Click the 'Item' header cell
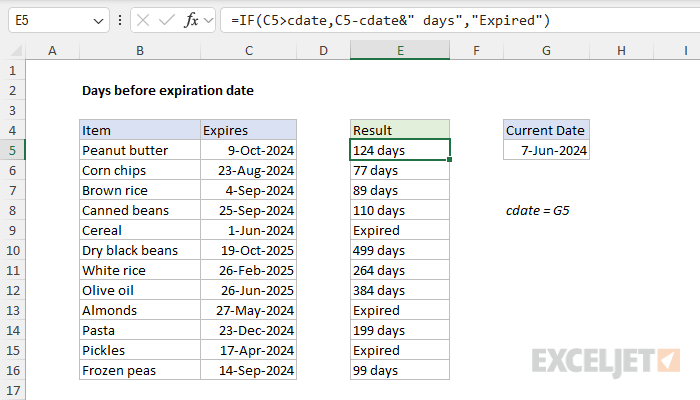700x400 pixels. (x=140, y=130)
